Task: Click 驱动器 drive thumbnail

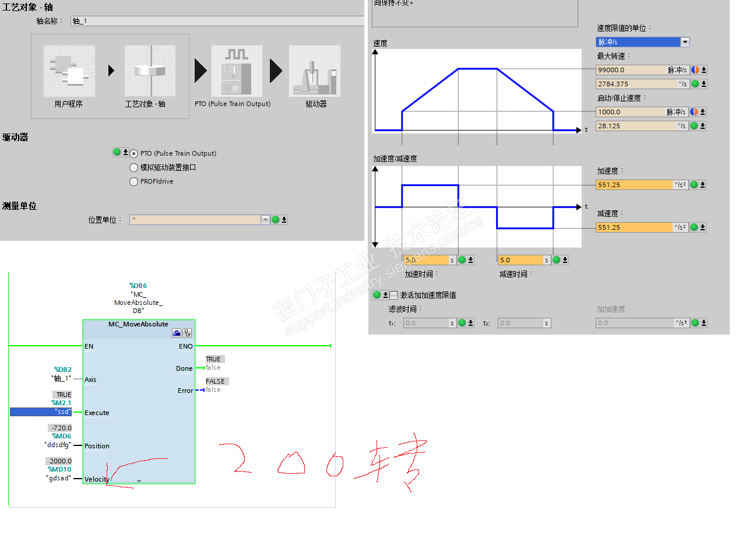Action: tap(315, 71)
